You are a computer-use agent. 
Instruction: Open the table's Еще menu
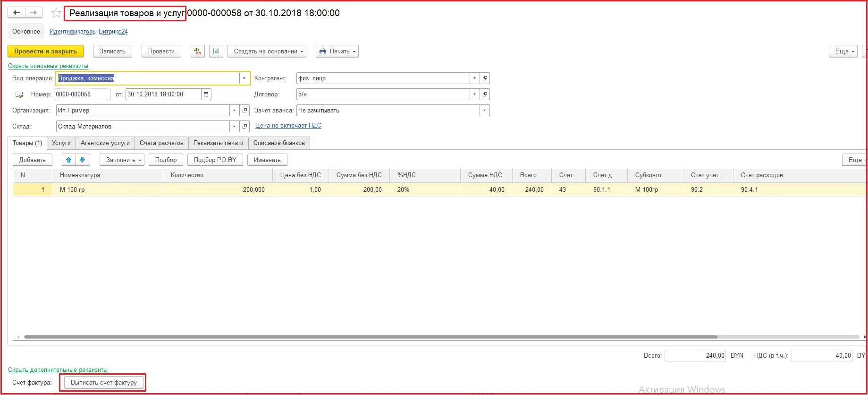(855, 160)
